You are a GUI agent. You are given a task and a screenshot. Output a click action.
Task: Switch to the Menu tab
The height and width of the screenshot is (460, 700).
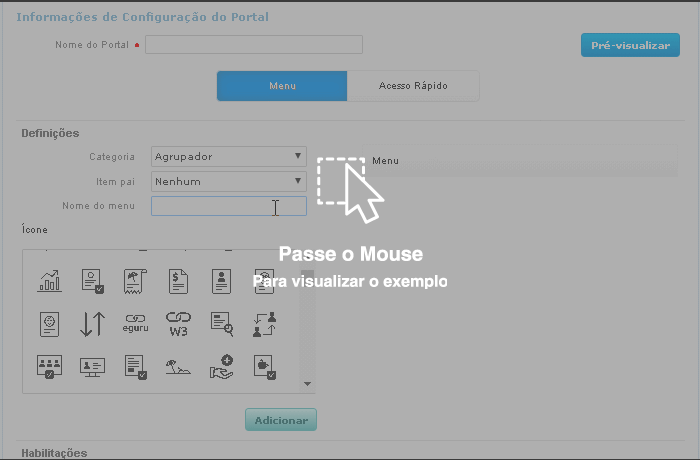pos(282,86)
